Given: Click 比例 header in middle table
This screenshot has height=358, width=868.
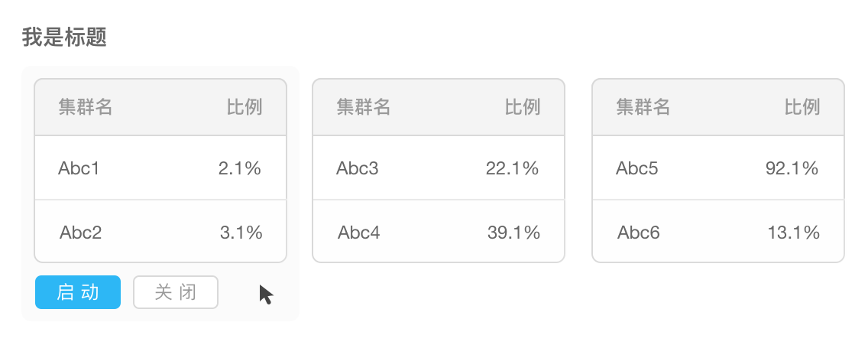Looking at the screenshot, I should click(523, 107).
